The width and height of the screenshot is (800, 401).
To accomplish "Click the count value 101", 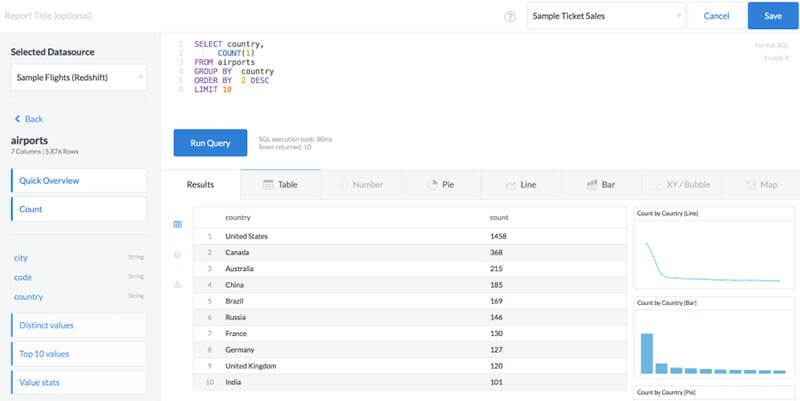I will coord(496,382).
